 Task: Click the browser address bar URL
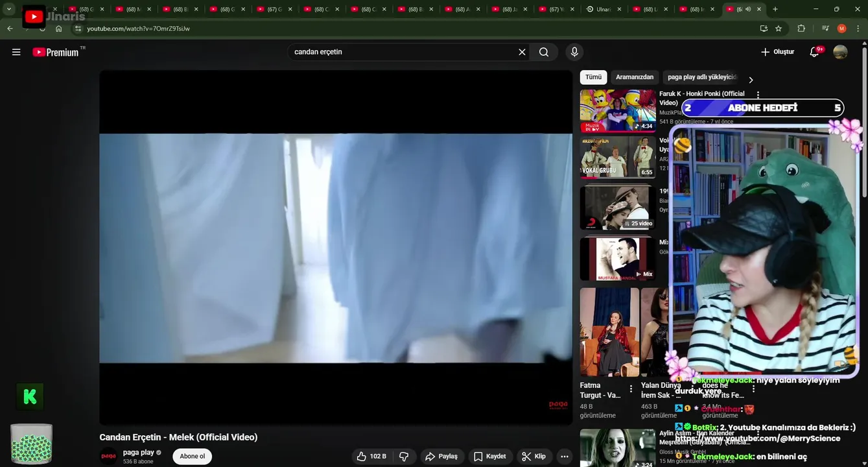[138, 29]
